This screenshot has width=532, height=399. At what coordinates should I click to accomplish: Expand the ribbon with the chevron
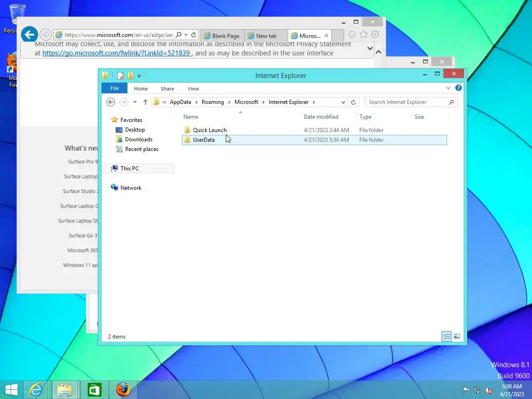tap(448, 88)
